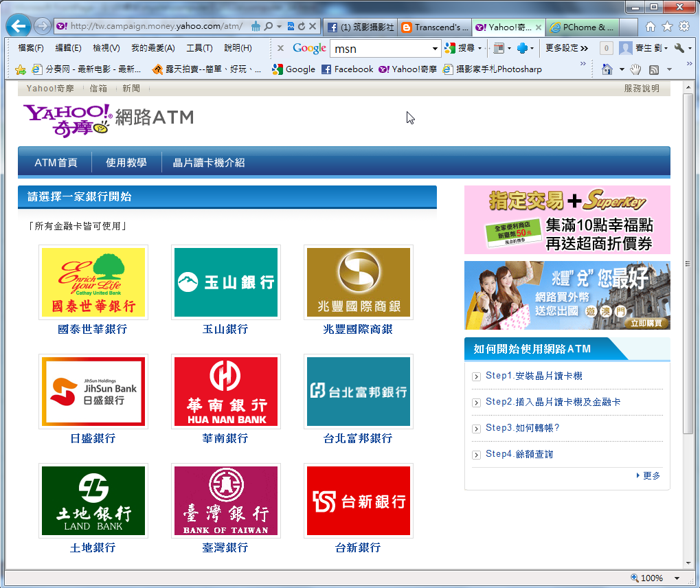Screen dimensions: 700x588
Task: Click the Google toolbar page sidebar icon
Action: point(499,48)
